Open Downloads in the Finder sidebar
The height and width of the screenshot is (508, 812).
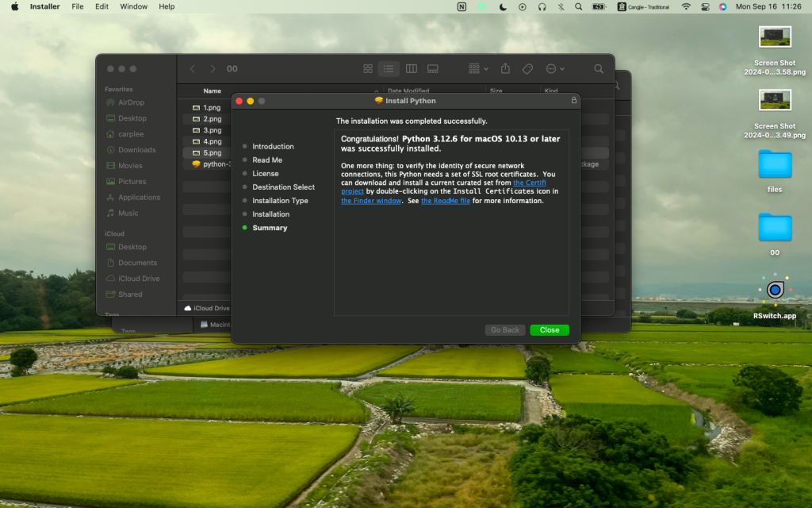point(136,150)
